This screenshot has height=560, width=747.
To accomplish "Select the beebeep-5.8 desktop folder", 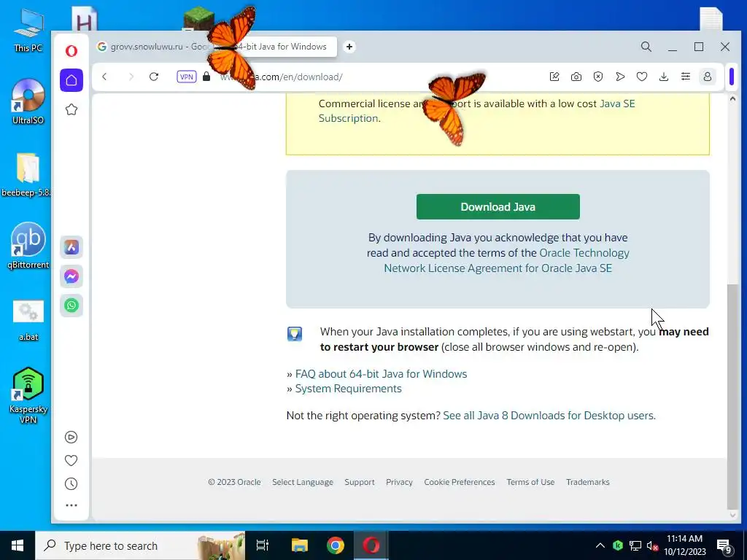I will pyautogui.click(x=27, y=174).
